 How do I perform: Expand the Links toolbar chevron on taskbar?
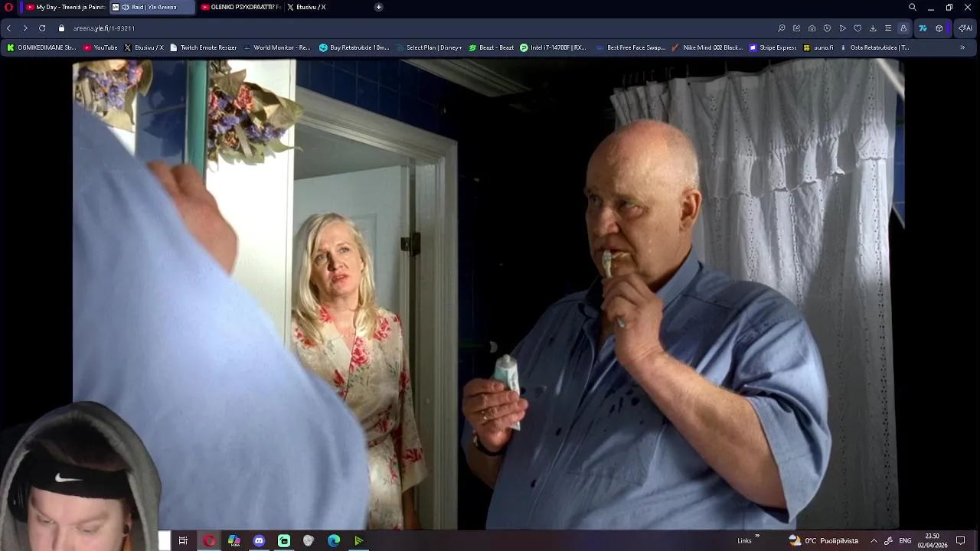click(757, 536)
